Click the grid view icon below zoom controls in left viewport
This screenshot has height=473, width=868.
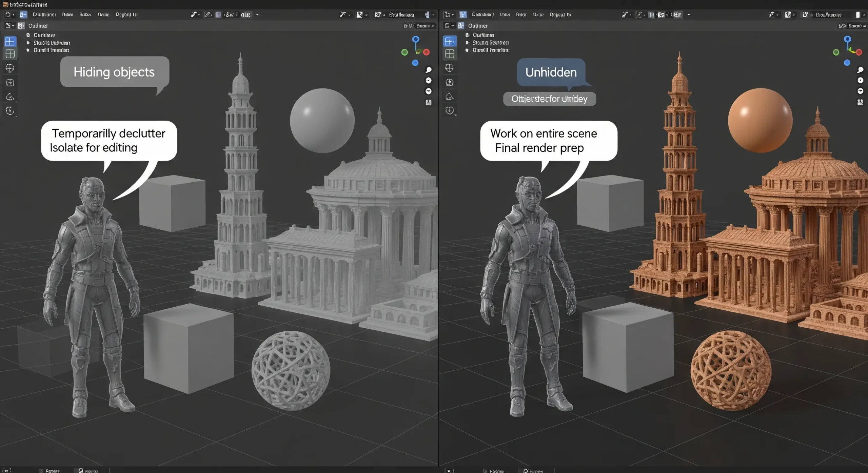tap(429, 102)
